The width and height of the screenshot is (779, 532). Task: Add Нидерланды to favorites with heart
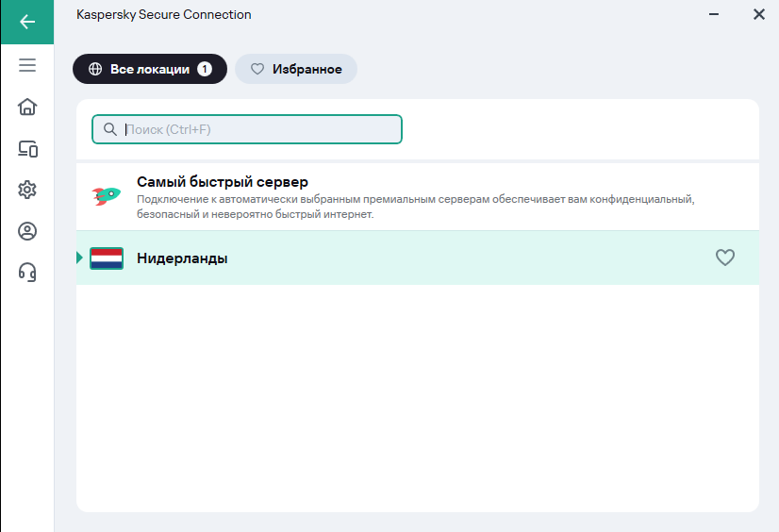point(725,258)
